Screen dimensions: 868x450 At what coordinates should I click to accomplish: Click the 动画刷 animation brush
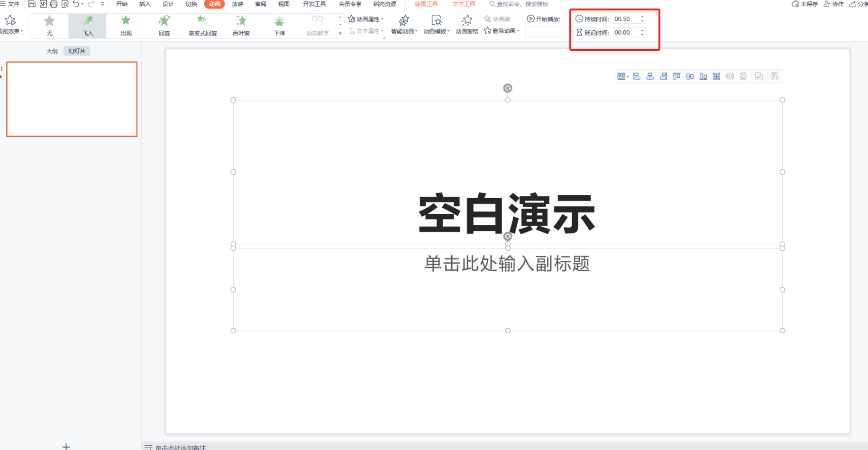497,19
